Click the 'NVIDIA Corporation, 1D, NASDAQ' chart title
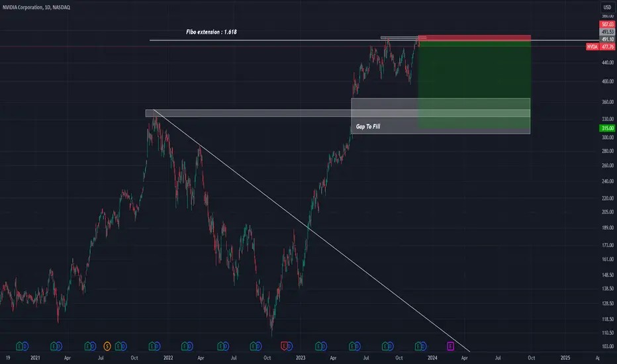 click(36, 7)
